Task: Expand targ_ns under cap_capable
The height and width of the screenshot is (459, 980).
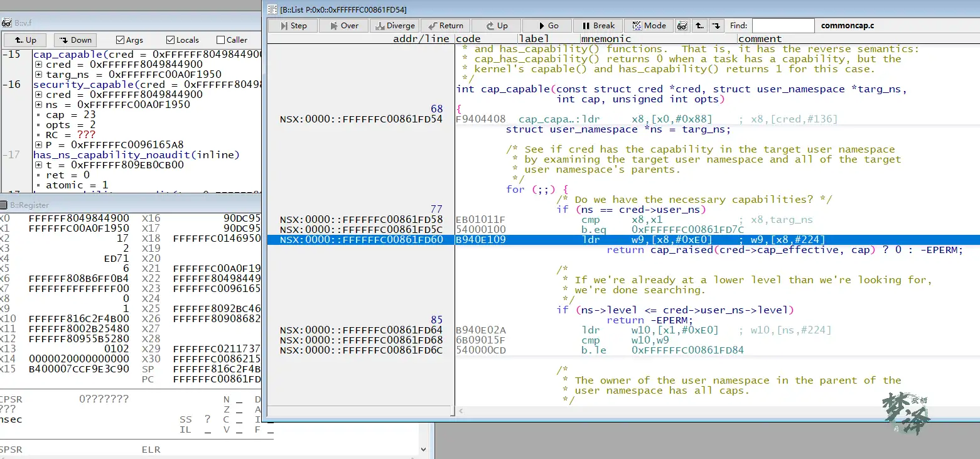Action: [x=39, y=75]
